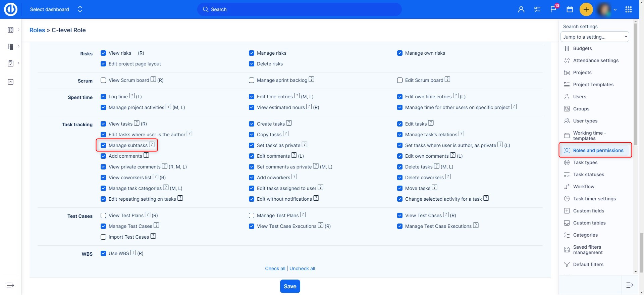Open Roles and permissions settings
This screenshot has width=644, height=295.
(x=598, y=150)
